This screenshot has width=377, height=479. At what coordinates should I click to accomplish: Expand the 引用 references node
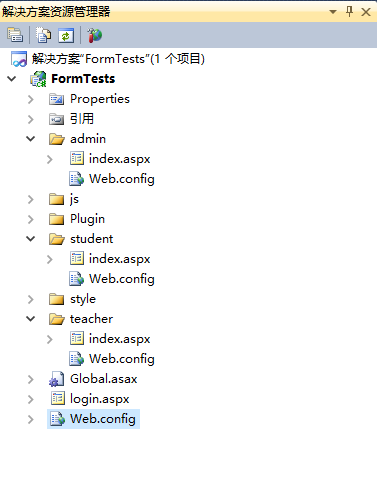point(31,119)
